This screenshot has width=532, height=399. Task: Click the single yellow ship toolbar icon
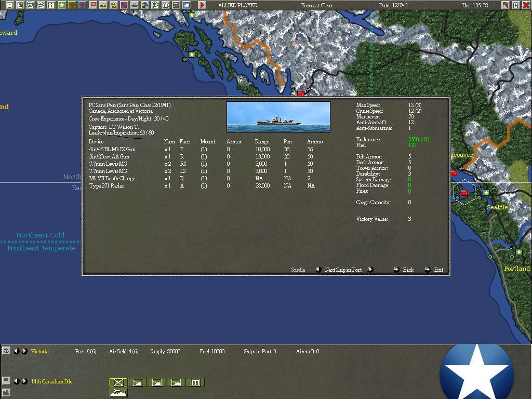103,5
